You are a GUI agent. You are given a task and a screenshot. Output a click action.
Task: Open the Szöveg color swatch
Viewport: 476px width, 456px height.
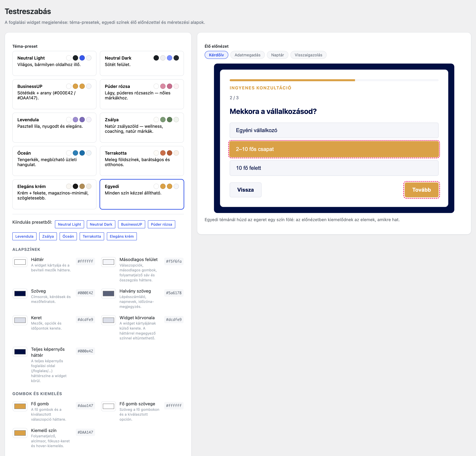click(20, 293)
